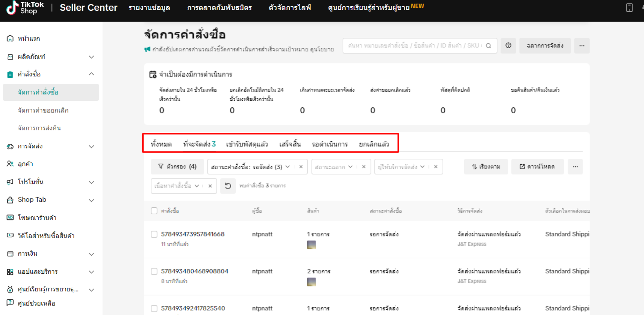Click the ตัวกรอง filter funnel icon
644x315 pixels.
(160, 167)
